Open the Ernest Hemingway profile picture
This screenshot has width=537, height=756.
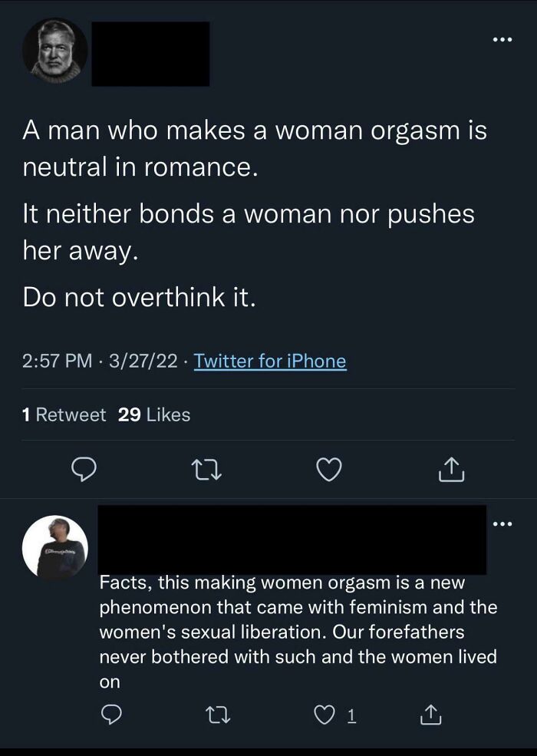pyautogui.click(x=54, y=54)
